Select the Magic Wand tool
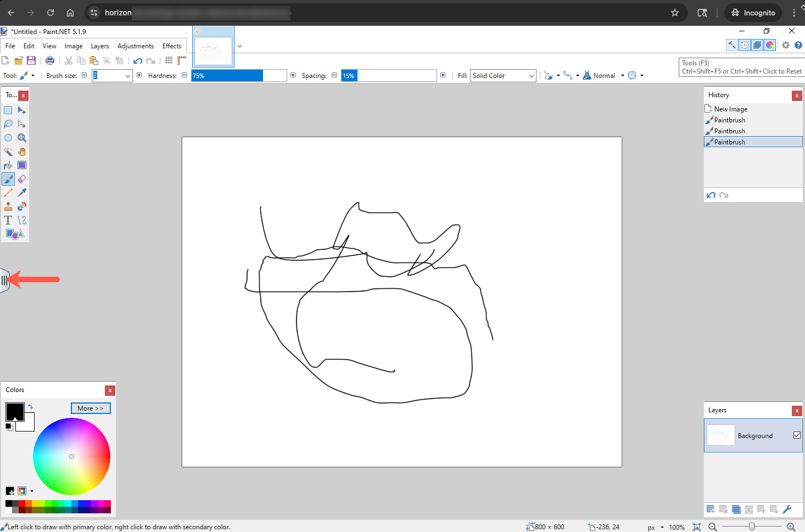 [x=8, y=152]
